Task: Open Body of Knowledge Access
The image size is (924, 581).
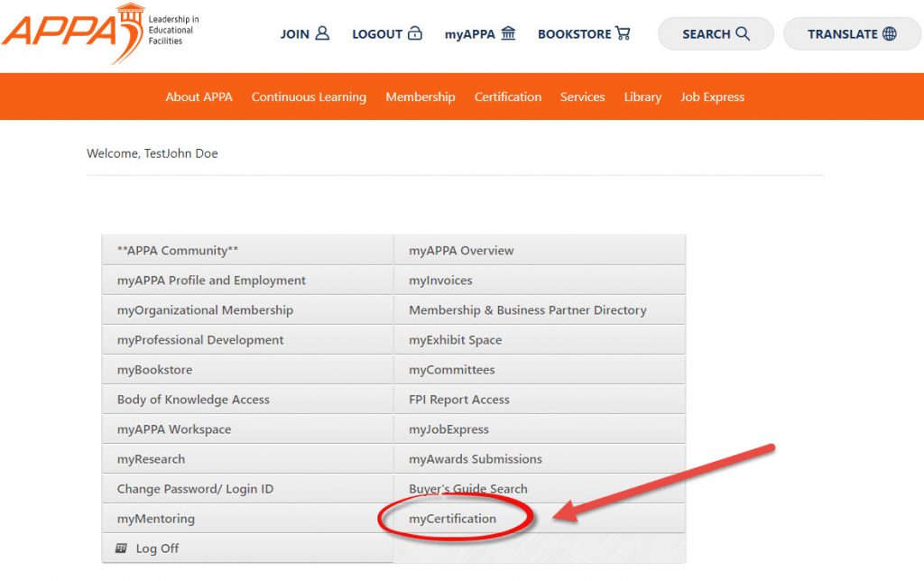Action: (x=247, y=399)
